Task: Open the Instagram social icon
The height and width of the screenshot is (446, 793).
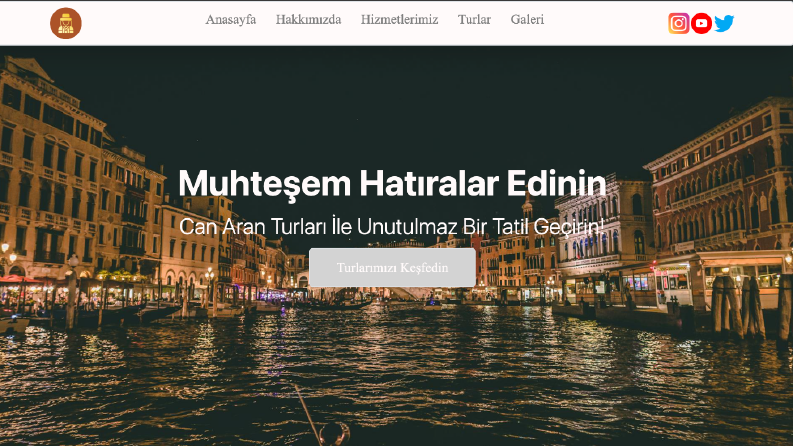Action: [678, 23]
